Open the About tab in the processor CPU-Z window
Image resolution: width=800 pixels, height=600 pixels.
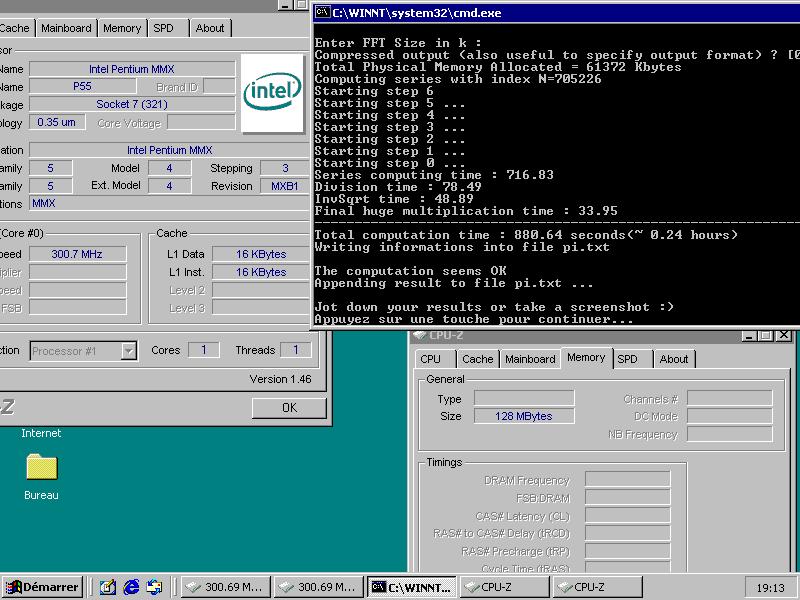click(x=210, y=28)
